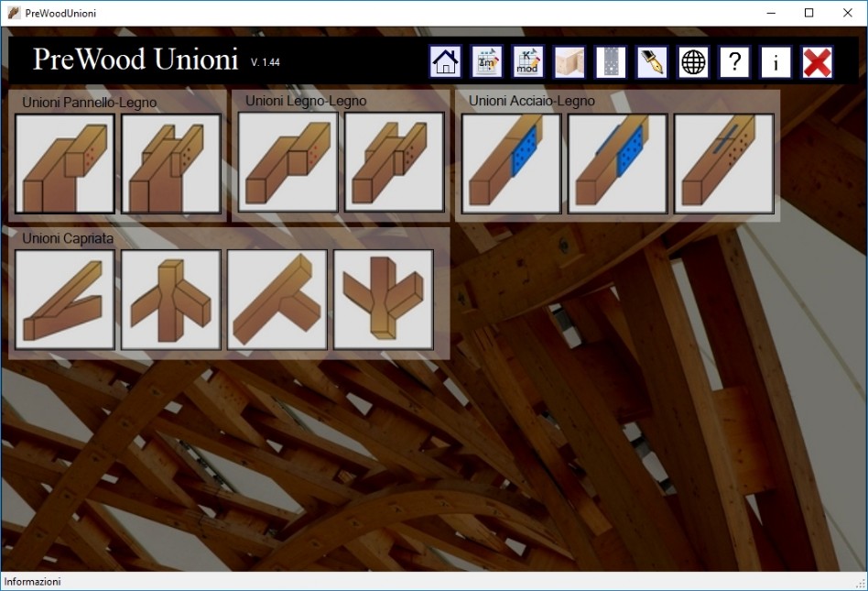Viewport: 868px width, 591px height.
Task: Click the fountain pen nib icon
Action: pyautogui.click(x=652, y=61)
